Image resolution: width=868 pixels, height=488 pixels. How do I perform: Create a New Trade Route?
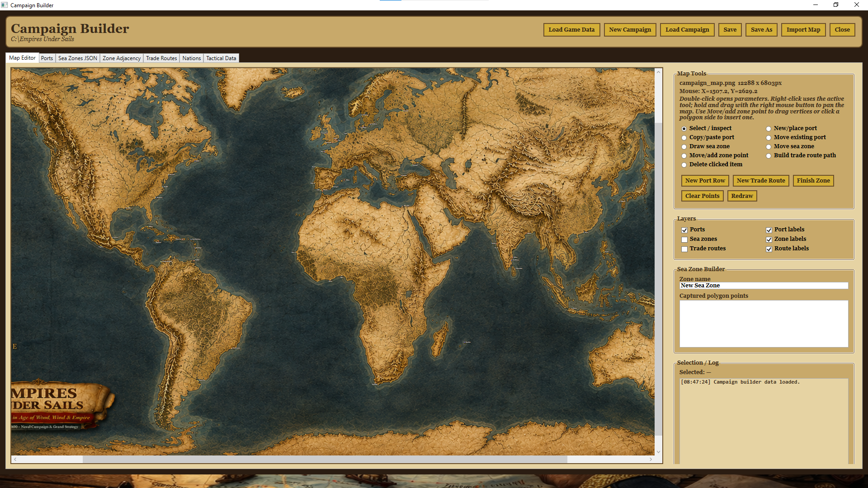coord(761,181)
